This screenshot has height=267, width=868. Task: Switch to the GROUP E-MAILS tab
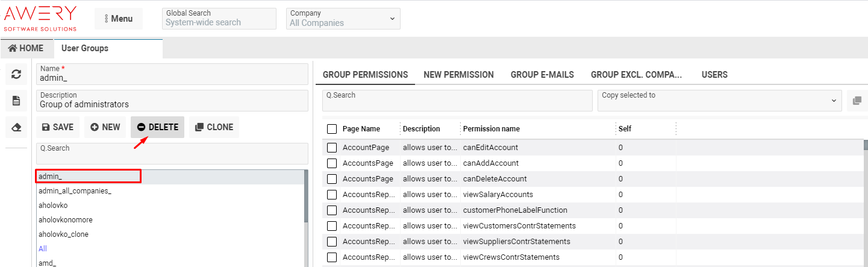pyautogui.click(x=542, y=75)
